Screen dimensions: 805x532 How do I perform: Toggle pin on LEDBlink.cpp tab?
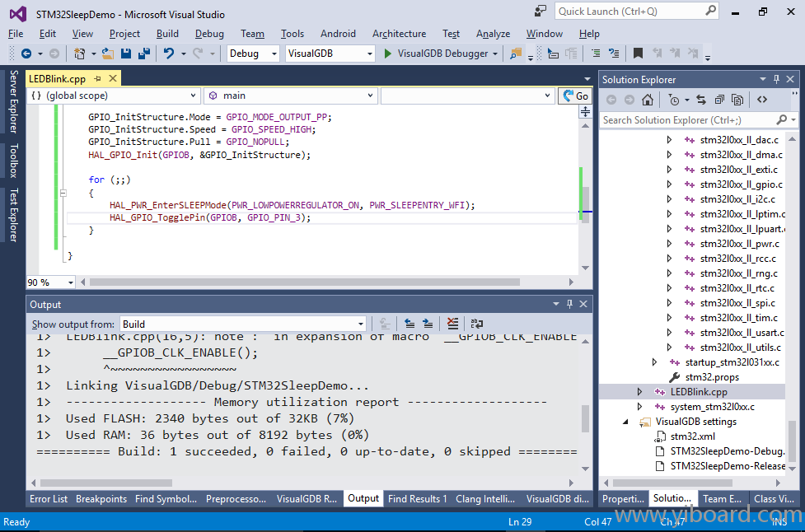point(97,78)
